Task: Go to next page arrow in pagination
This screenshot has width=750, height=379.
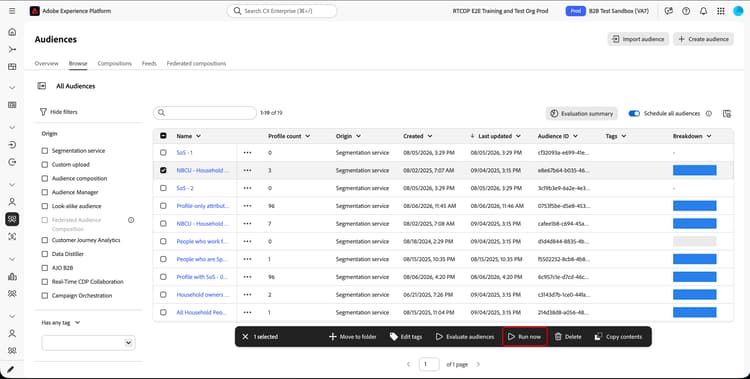Action: coord(478,364)
